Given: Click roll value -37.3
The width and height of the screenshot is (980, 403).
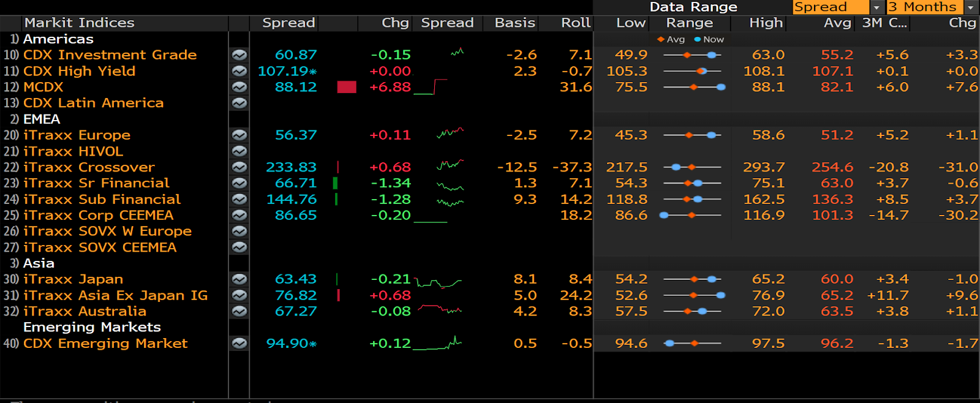Looking at the screenshot, I should click(572, 167).
